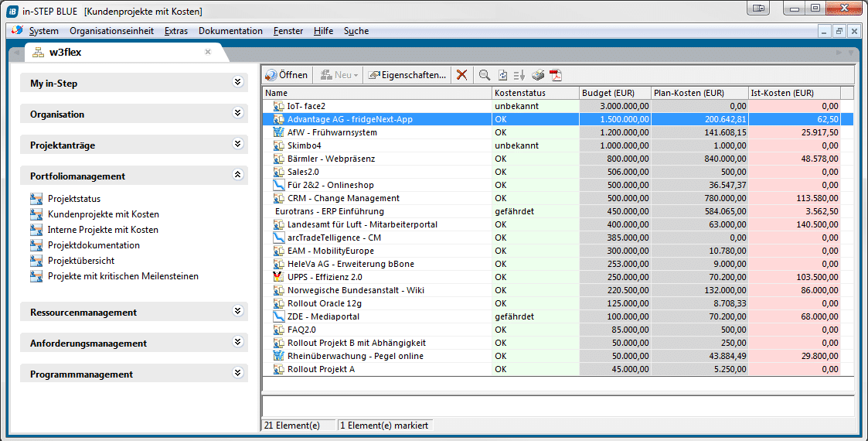Open the Dokumentation menu
Image resolution: width=868 pixels, height=441 pixels.
point(230,31)
